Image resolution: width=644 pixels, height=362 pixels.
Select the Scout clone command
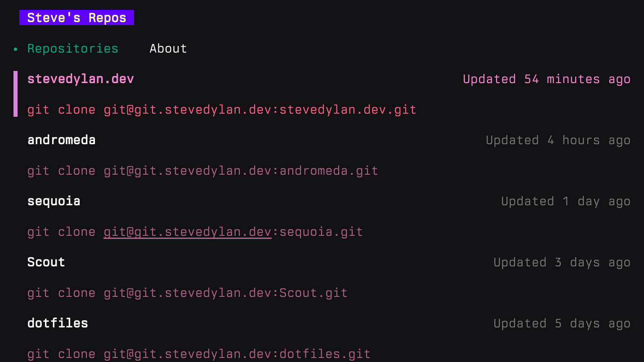[187, 292]
